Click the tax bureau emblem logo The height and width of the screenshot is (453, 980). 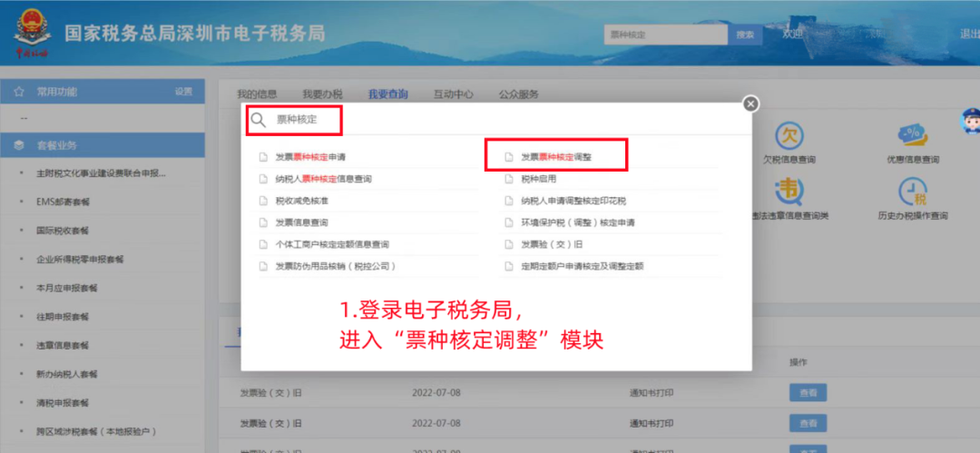[x=30, y=34]
